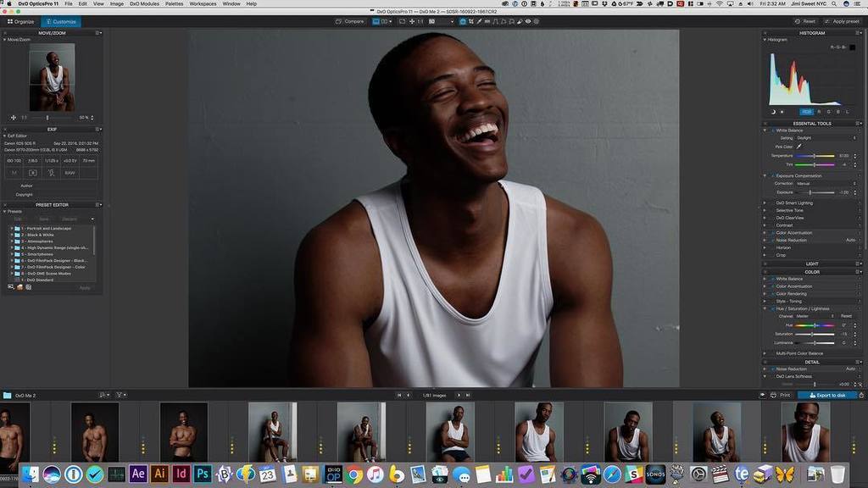Screen dimensions: 868x488
Task: Activate the crop tool in the toolbar
Action: (471, 21)
